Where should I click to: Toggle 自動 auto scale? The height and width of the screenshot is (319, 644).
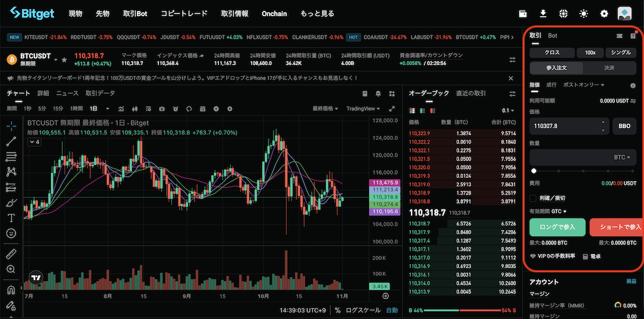tap(392, 311)
